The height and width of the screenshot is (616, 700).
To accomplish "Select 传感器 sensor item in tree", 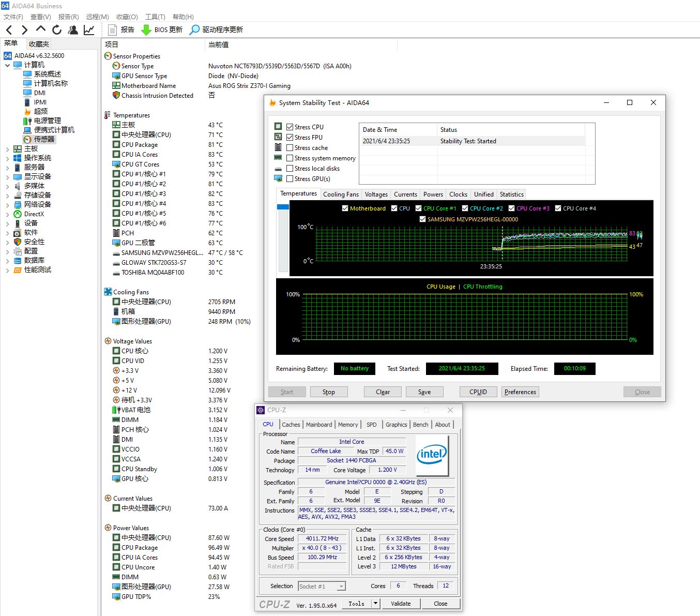I will [39, 139].
